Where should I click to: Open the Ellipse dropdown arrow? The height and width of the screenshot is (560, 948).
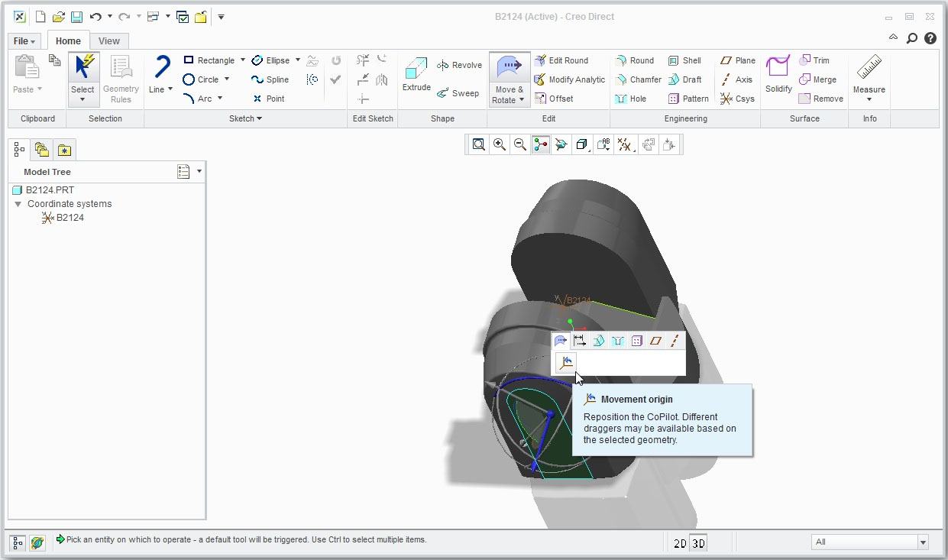click(298, 60)
